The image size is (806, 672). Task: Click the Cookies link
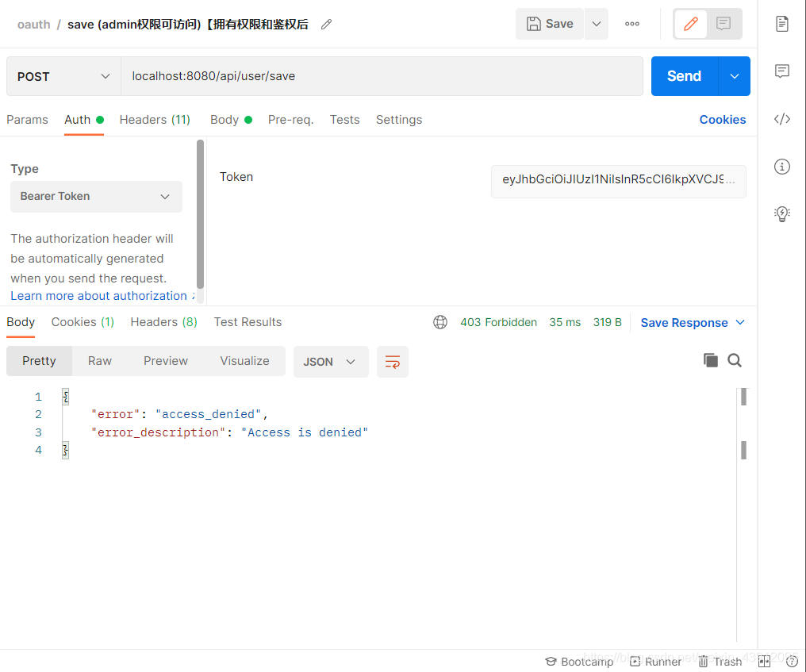[x=722, y=120]
